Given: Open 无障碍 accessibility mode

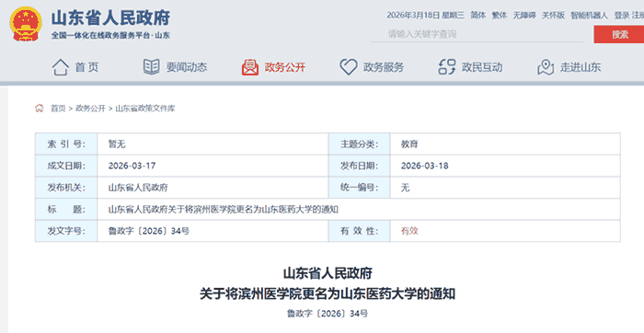Looking at the screenshot, I should click(524, 16).
